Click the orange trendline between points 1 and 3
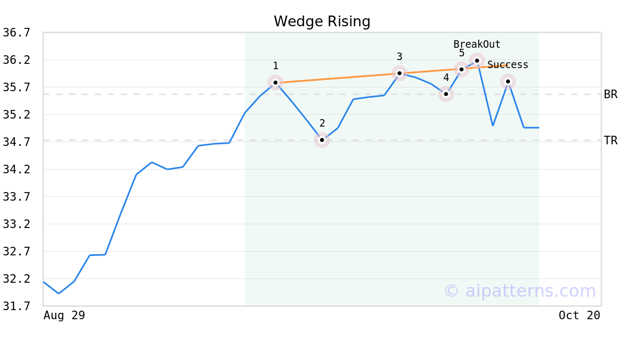The image size is (644, 338). coord(337,78)
